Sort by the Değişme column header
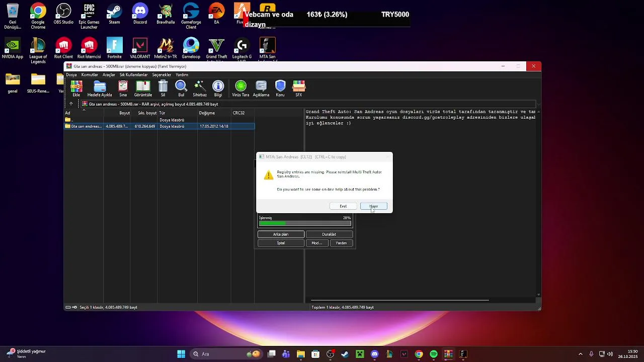This screenshot has height=362, width=644. [x=214, y=113]
